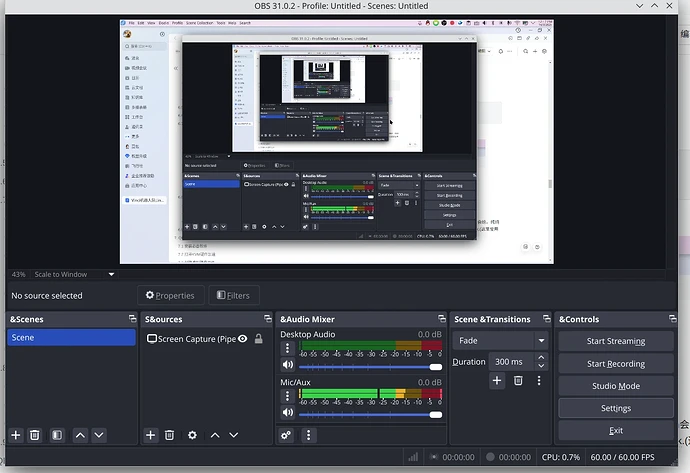Open the Fade transition dropdown
The image size is (690, 473).
pyautogui.click(x=501, y=340)
